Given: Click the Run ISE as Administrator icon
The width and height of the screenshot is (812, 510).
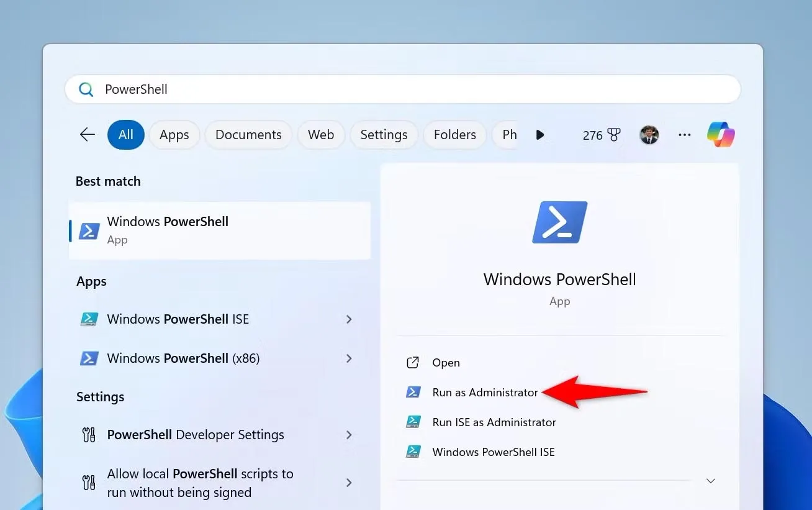Looking at the screenshot, I should [413, 422].
